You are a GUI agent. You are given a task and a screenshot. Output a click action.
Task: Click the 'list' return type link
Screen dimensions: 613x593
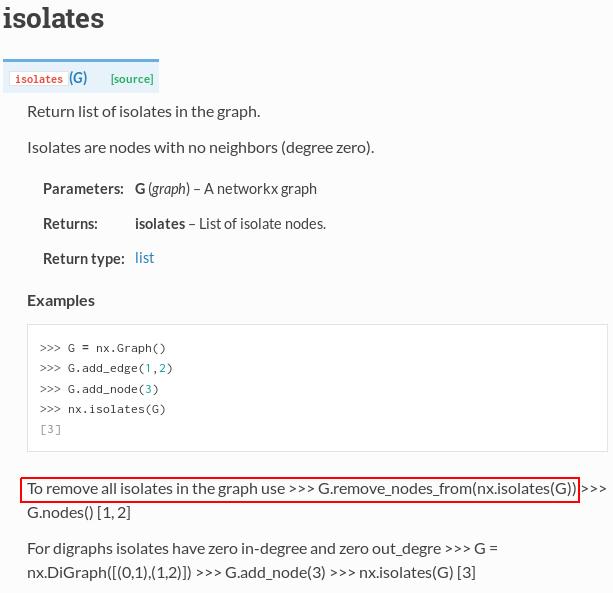(145, 258)
